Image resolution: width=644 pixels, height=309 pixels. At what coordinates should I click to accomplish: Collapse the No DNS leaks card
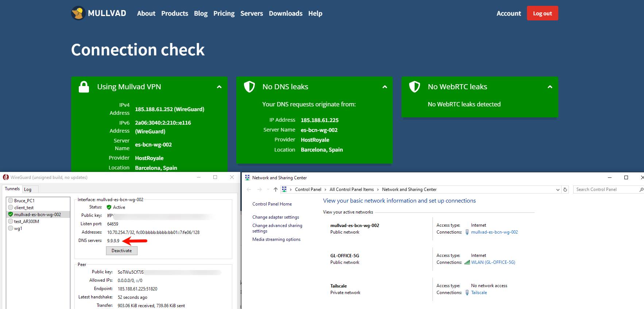(385, 87)
